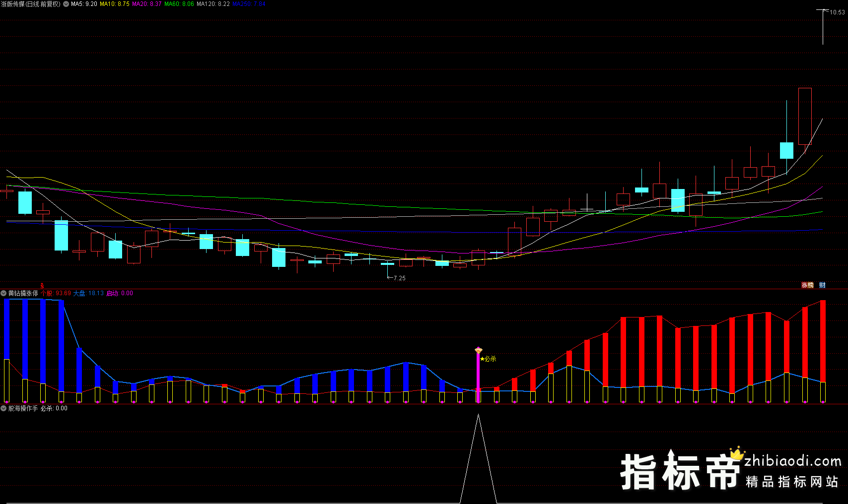Click the blue MA250 label
This screenshot has width=848, height=504.
coord(249,4)
